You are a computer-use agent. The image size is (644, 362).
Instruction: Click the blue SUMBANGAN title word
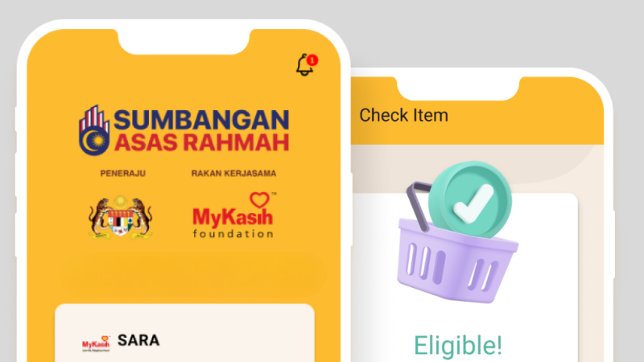tap(201, 120)
